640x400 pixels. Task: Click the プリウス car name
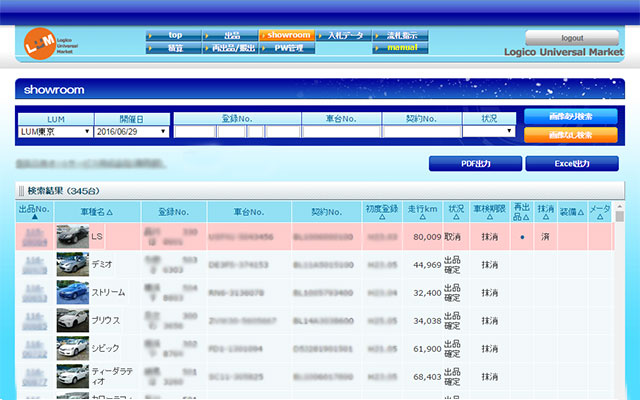(106, 320)
